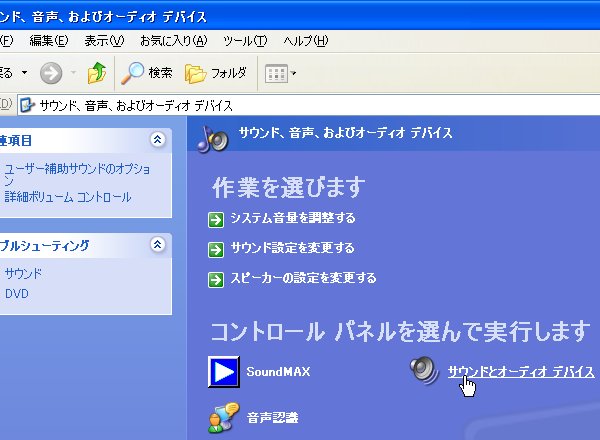Image resolution: width=600 pixels, height=440 pixels.
Task: Click the green Forward arrow button
Action: point(50,73)
